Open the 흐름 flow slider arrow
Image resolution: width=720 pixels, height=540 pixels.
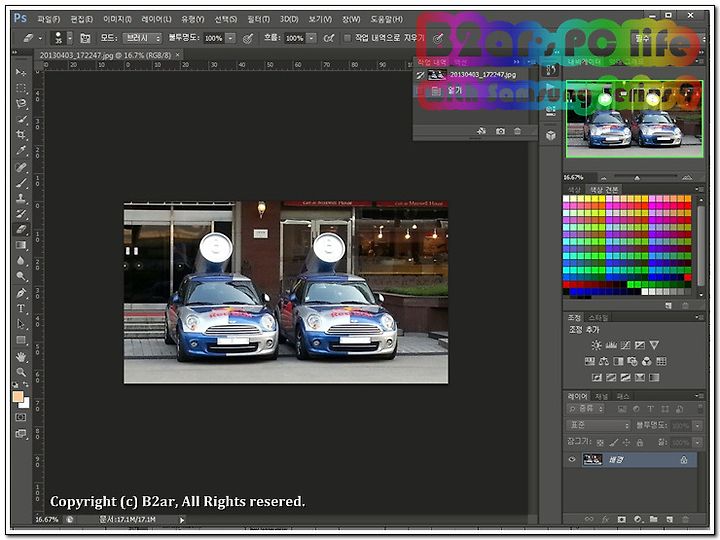(311, 38)
